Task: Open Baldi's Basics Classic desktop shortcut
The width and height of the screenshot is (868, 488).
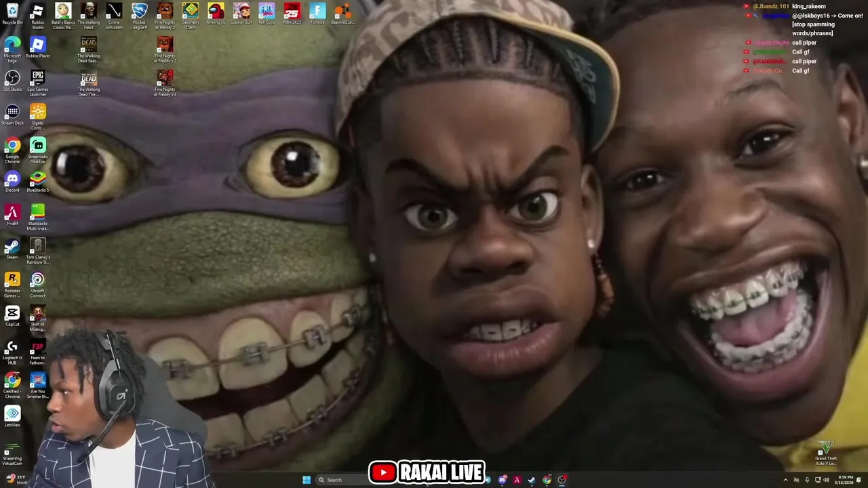Action: 63,16
